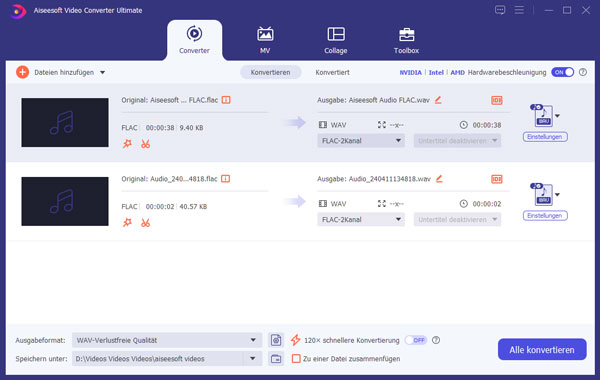Check Zu einer Datei zusammenfügen
Viewport: 600px width, 380px height.
pos(296,359)
